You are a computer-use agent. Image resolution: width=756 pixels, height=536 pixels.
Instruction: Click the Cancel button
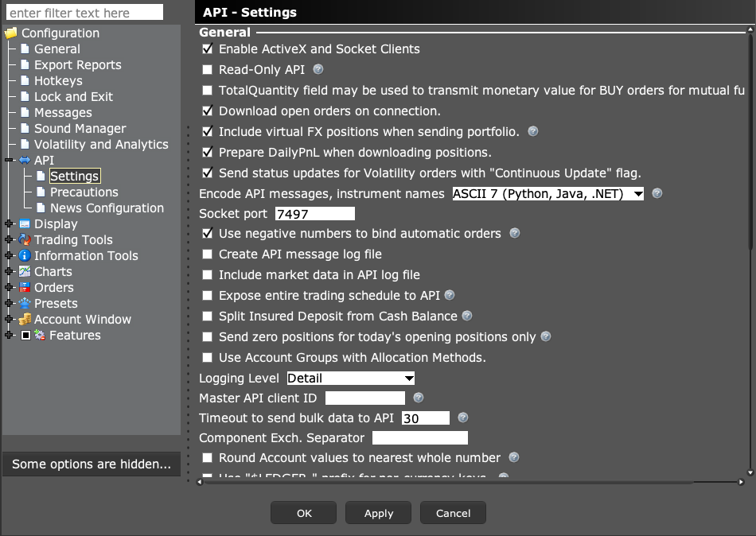(454, 513)
